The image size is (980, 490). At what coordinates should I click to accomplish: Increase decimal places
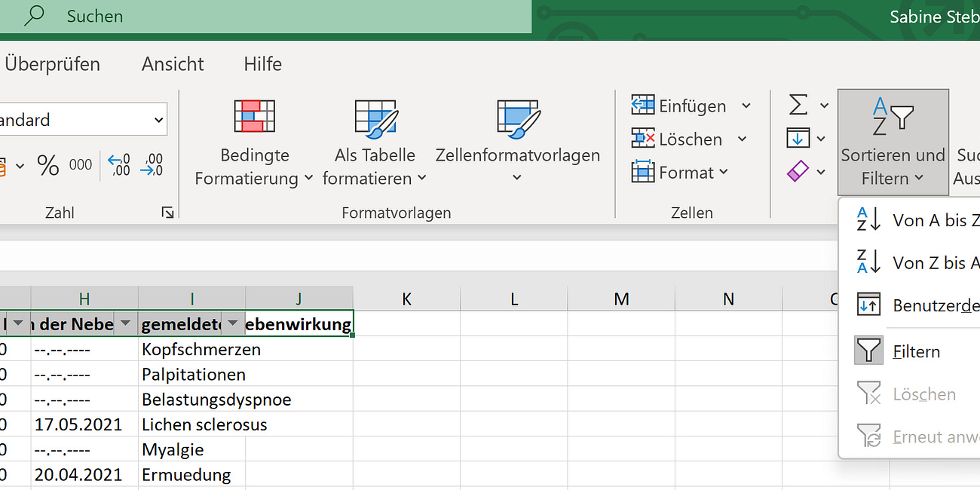click(119, 165)
